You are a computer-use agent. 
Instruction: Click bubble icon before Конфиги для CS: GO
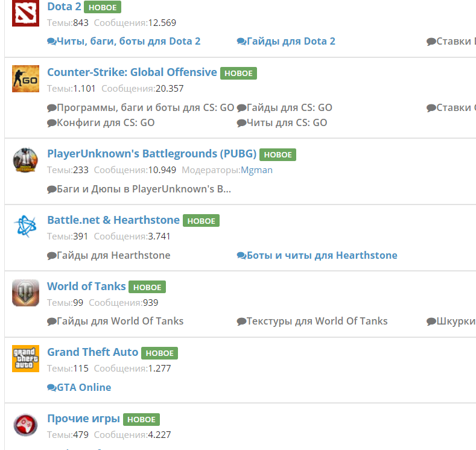click(52, 123)
